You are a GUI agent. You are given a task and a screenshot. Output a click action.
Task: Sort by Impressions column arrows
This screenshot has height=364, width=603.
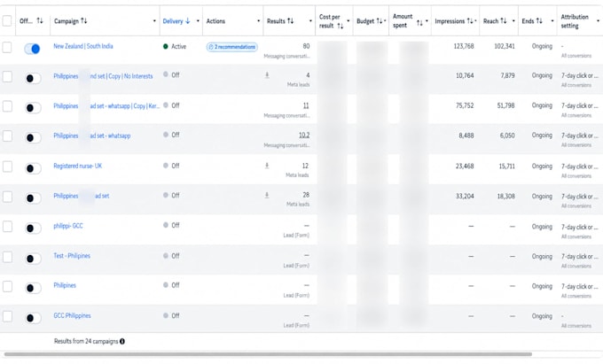[x=470, y=20]
